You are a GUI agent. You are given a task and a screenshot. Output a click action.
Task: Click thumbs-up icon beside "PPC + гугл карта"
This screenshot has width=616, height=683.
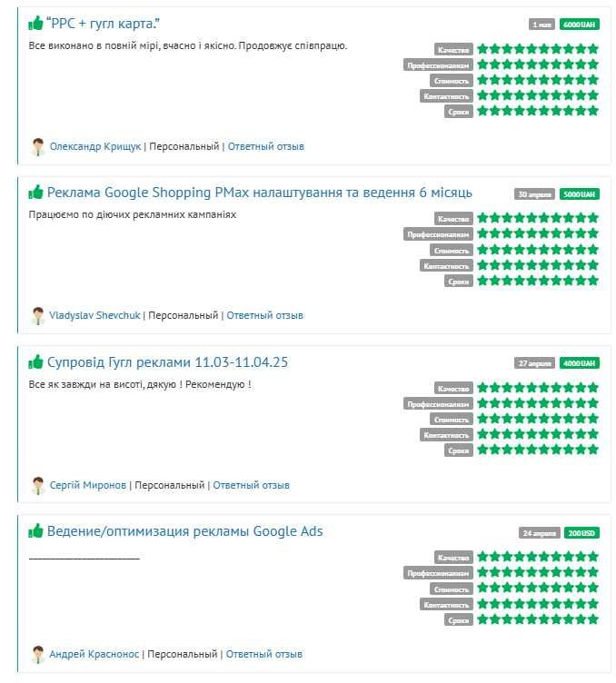point(35,23)
